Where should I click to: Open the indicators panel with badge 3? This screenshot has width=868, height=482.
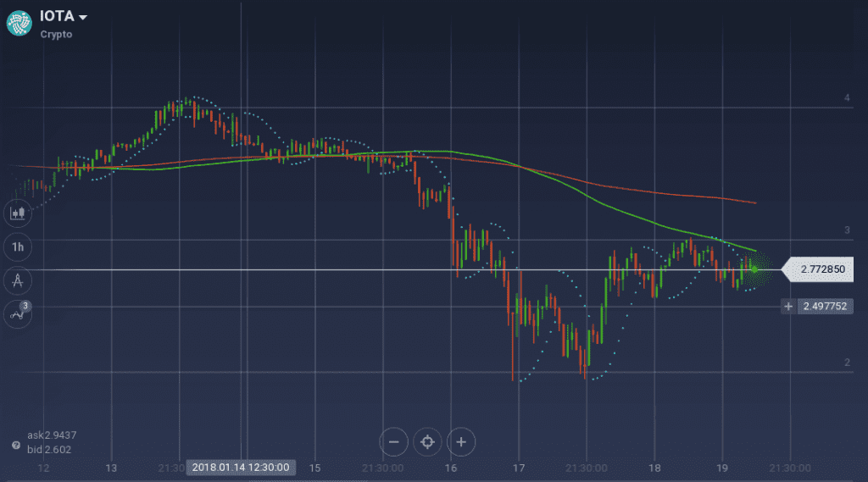point(18,314)
